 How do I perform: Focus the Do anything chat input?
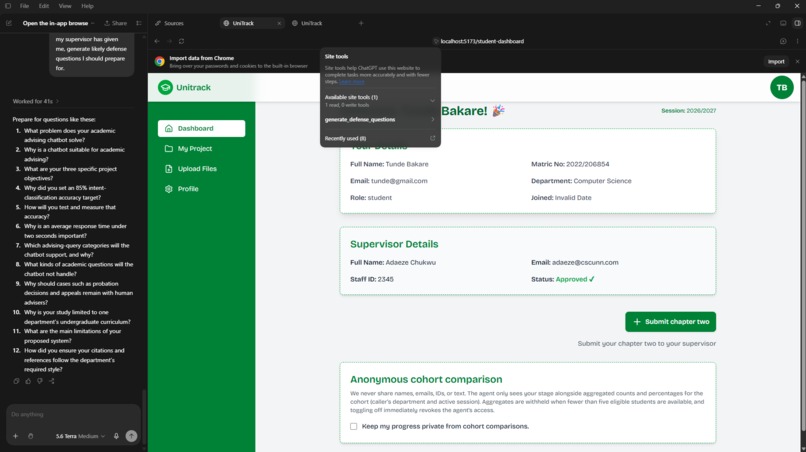point(73,414)
